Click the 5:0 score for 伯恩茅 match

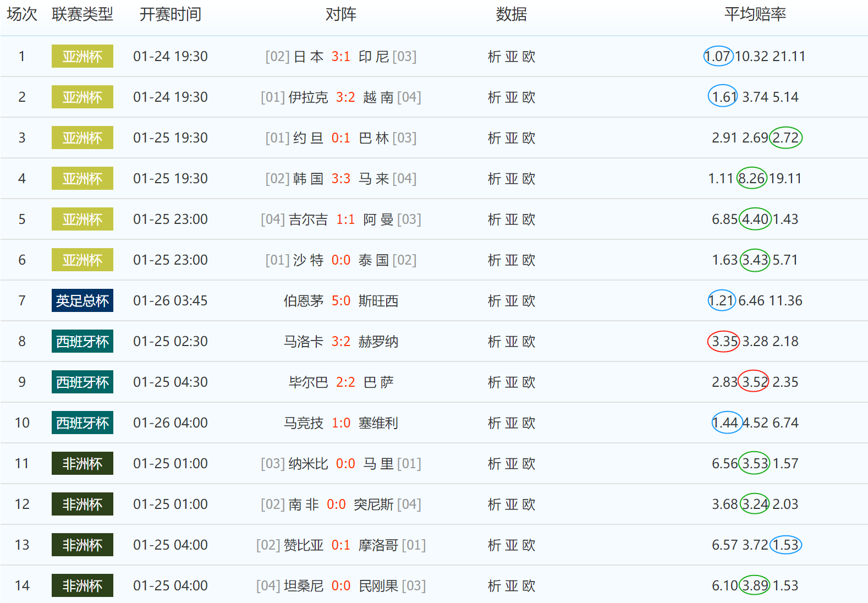click(340, 301)
